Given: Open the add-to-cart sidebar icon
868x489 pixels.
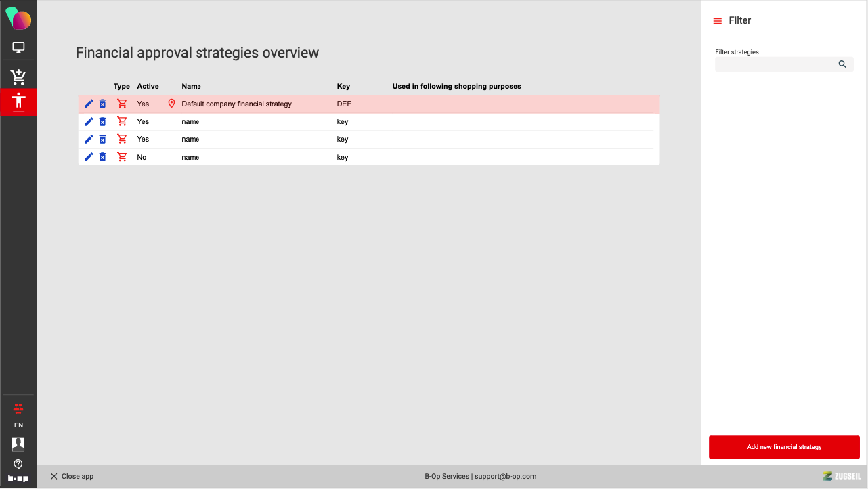Looking at the screenshot, I should tap(18, 77).
